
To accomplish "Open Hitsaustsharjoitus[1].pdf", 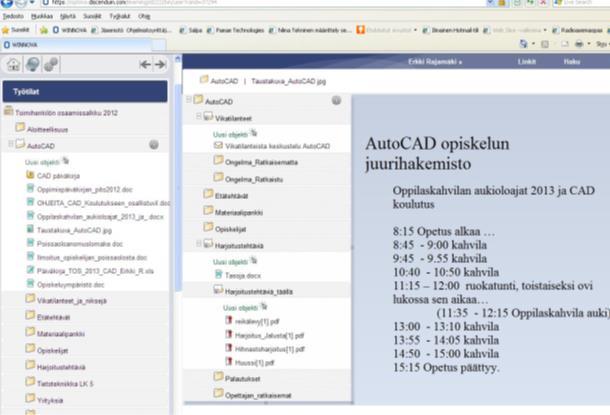I will [270, 349].
